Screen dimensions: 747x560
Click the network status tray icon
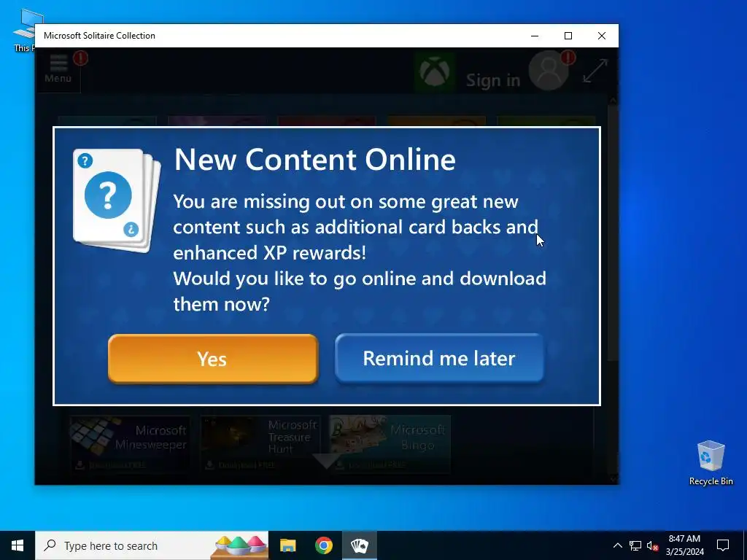point(635,545)
